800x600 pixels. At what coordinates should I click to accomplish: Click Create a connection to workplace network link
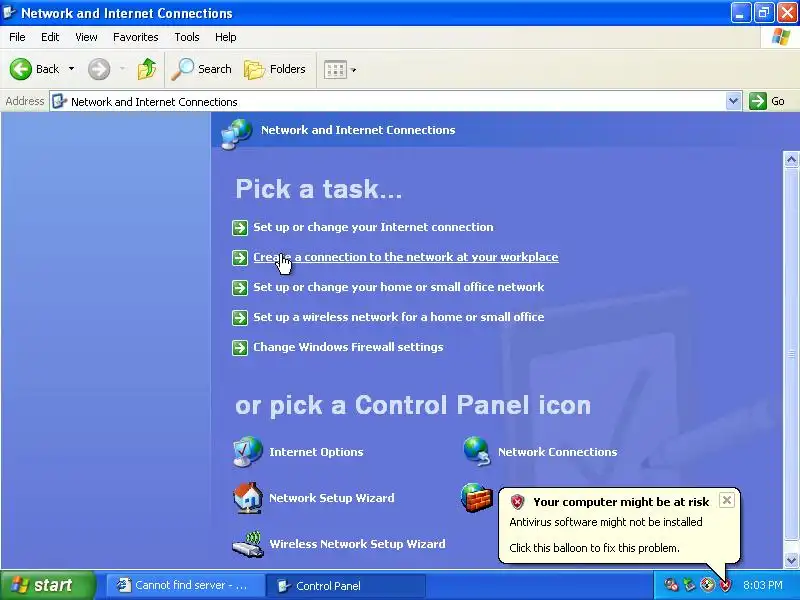pos(406,257)
